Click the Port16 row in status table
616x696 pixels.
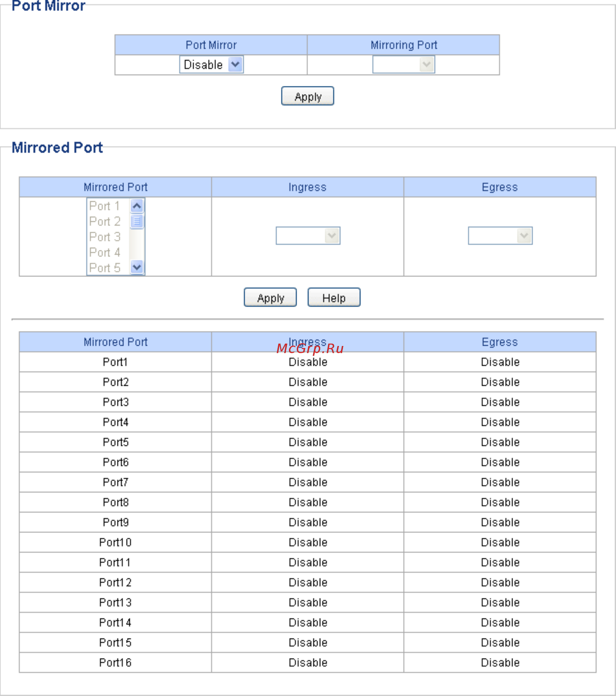(x=307, y=663)
